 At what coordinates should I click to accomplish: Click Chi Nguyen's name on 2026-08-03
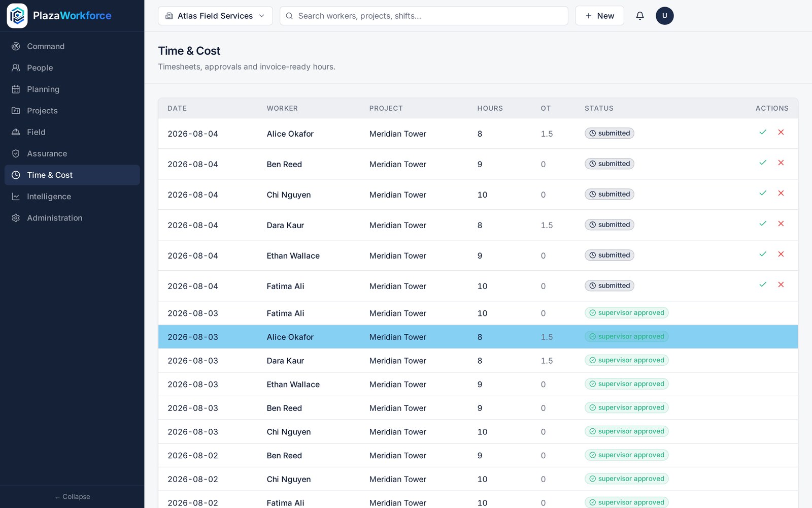pos(289,432)
